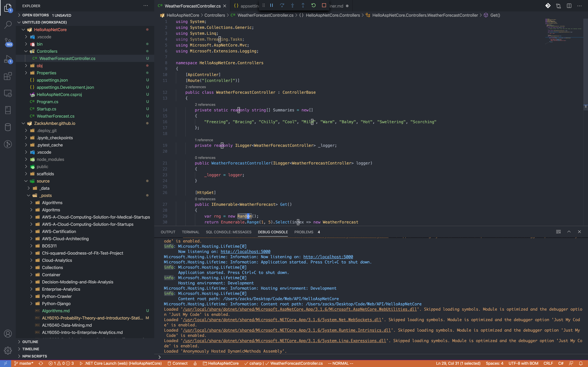Maximize panel size with chevron up

tap(569, 232)
